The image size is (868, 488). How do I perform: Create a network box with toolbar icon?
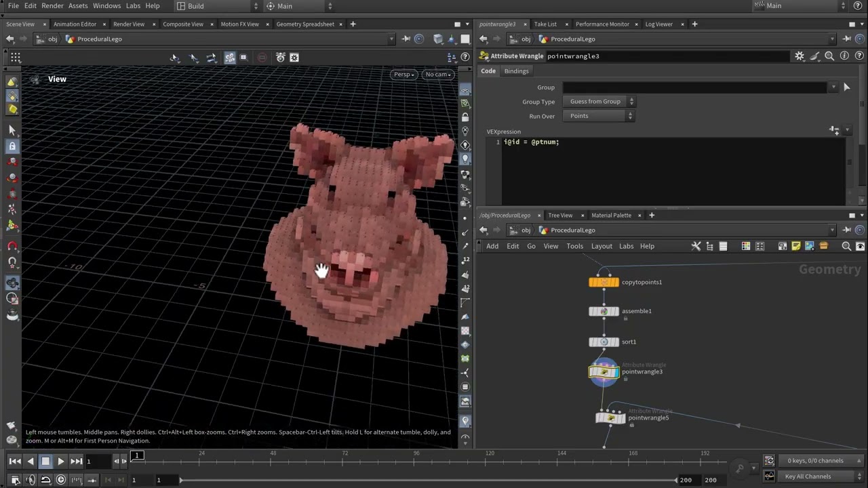click(x=783, y=246)
